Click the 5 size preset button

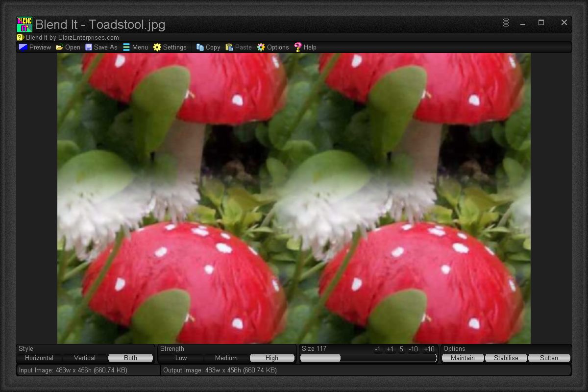tap(401, 349)
